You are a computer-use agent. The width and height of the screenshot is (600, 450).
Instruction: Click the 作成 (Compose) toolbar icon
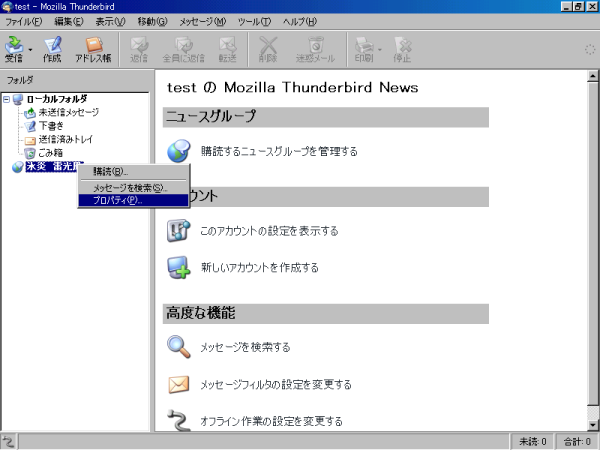coord(52,49)
